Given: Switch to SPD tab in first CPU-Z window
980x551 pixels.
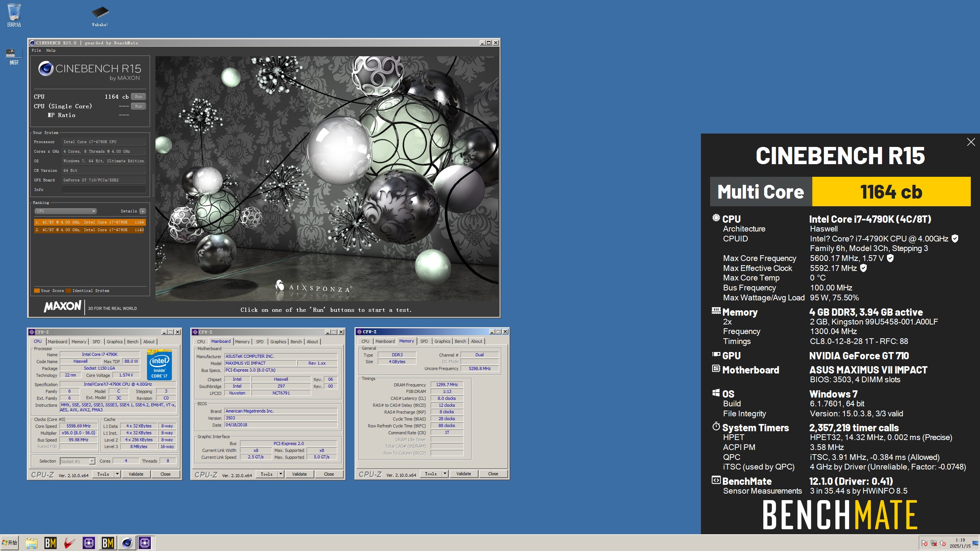Looking at the screenshot, I should click(96, 342).
